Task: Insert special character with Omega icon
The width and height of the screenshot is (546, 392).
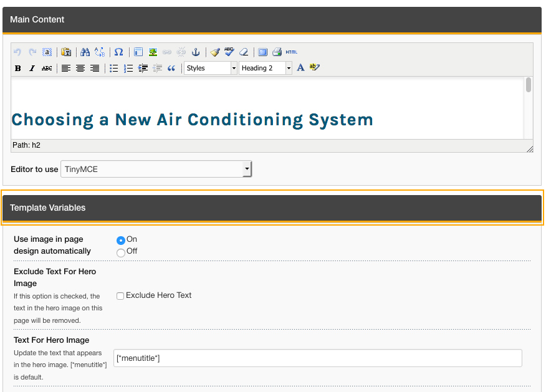Action: pos(118,52)
